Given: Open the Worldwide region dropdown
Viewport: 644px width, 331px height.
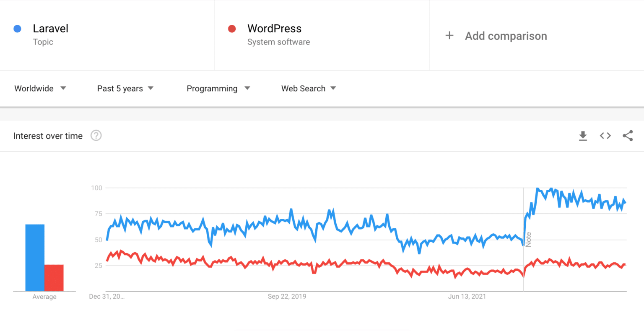Looking at the screenshot, I should click(x=40, y=88).
